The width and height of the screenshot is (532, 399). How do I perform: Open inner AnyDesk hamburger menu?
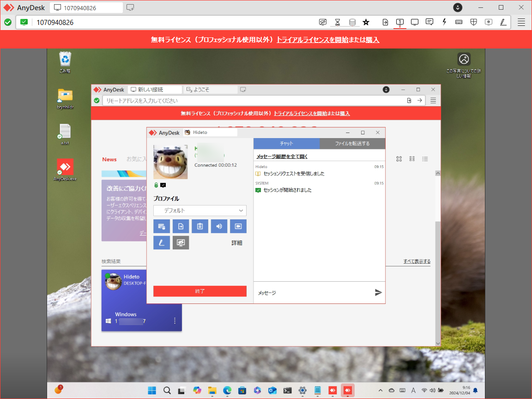433,100
